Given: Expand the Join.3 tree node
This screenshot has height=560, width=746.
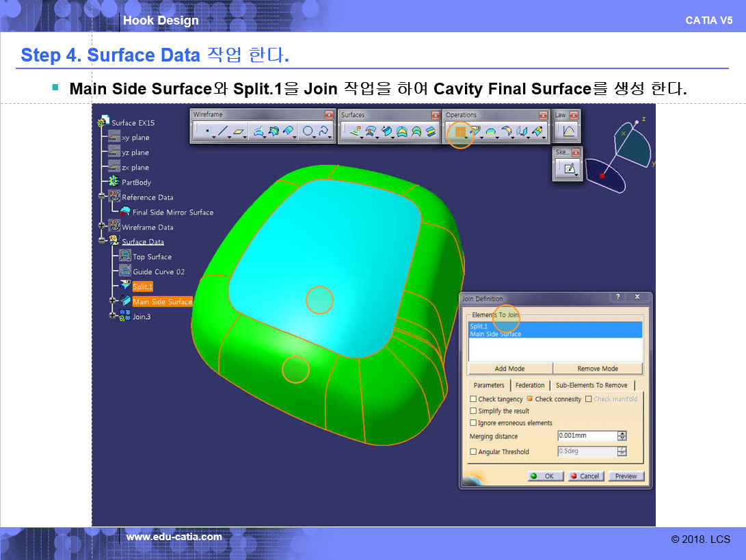Looking at the screenshot, I should click(113, 316).
